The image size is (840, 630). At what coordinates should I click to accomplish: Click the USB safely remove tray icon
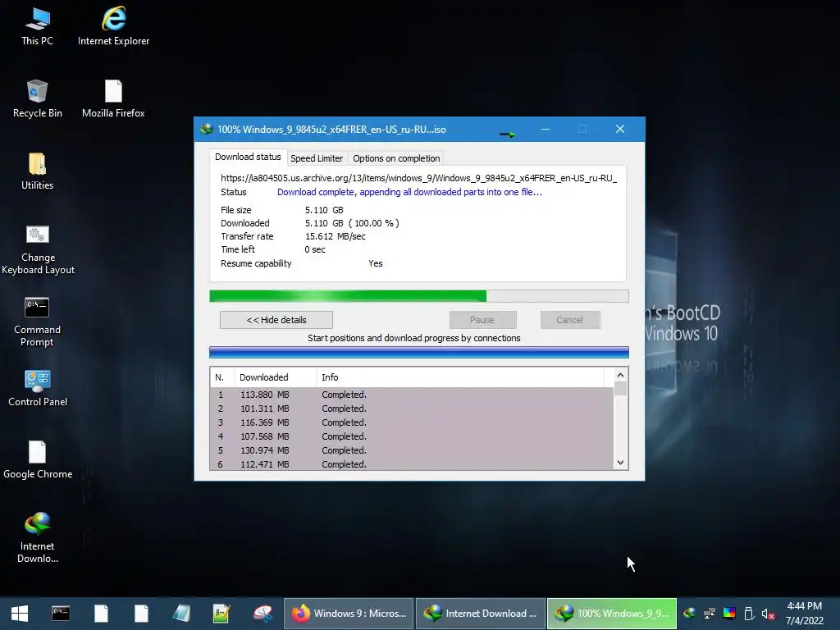(x=749, y=614)
